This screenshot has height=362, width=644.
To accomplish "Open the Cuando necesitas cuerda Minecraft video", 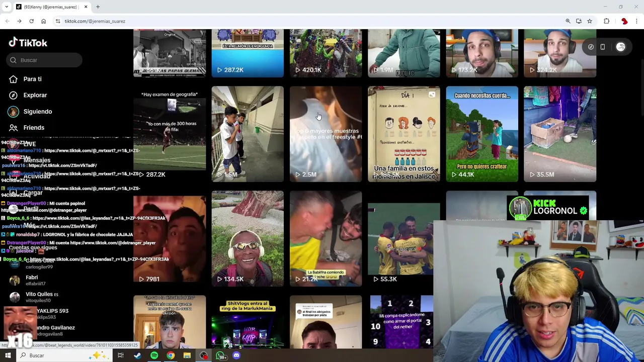I will (481, 134).
